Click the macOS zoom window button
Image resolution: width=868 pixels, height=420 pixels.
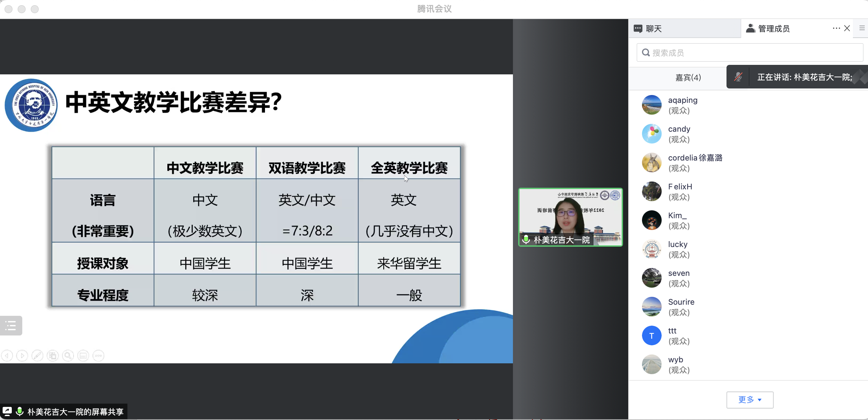pos(35,9)
